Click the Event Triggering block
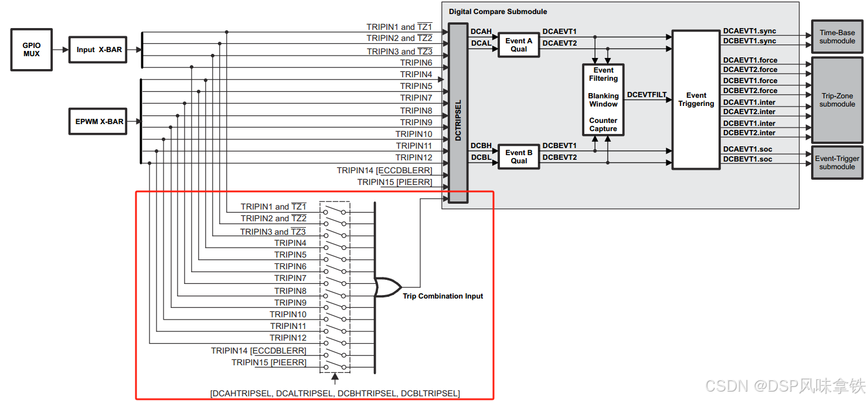868x401 pixels. (x=696, y=100)
